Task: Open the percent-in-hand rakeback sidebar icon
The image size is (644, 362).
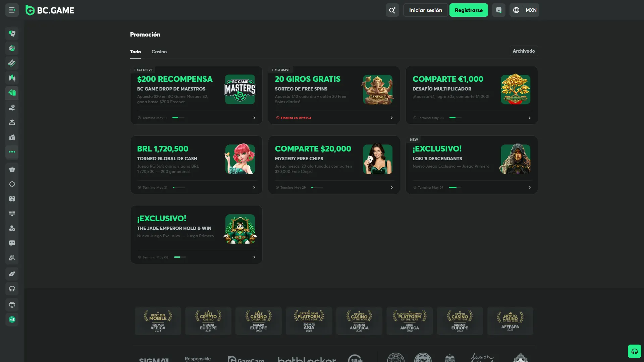Action: click(x=12, y=108)
